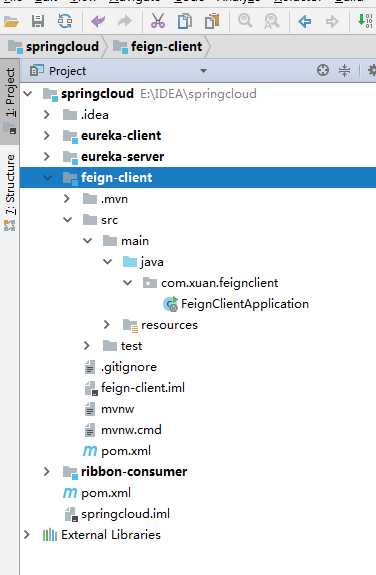Click the purple Undo arrow icon
The height and width of the screenshot is (575, 376).
(98, 22)
